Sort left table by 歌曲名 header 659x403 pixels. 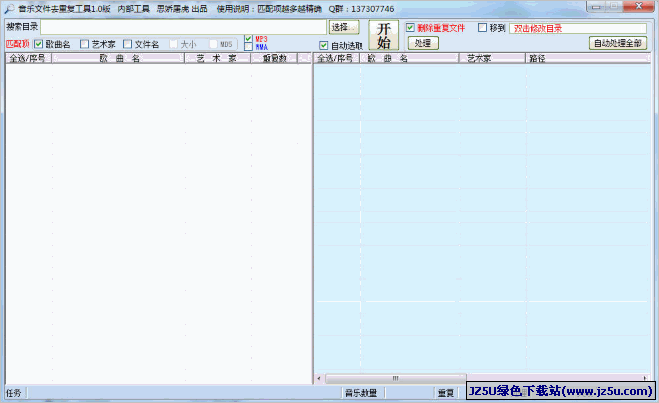point(119,58)
